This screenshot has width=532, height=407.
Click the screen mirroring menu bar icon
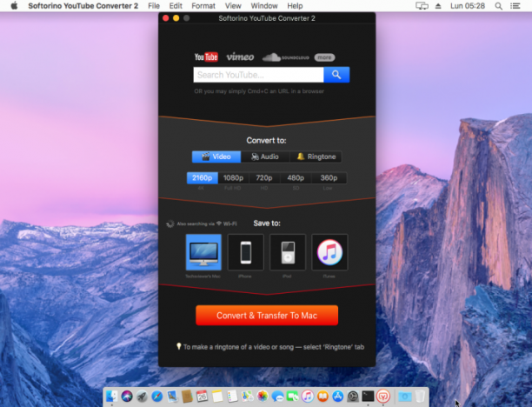coord(422,6)
